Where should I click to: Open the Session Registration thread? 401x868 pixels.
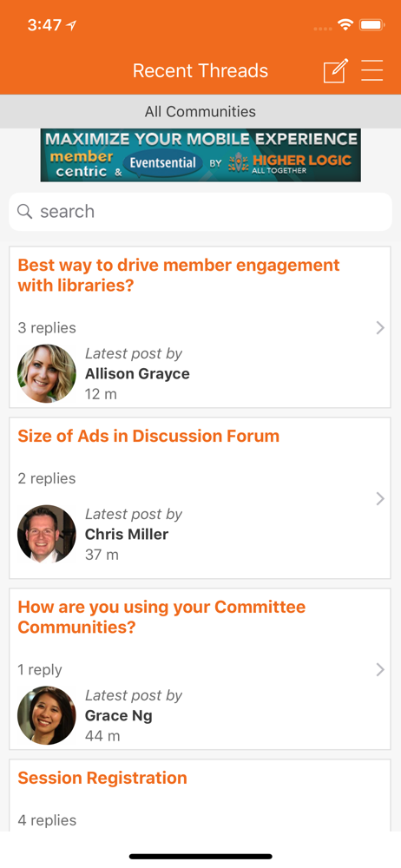[102, 778]
